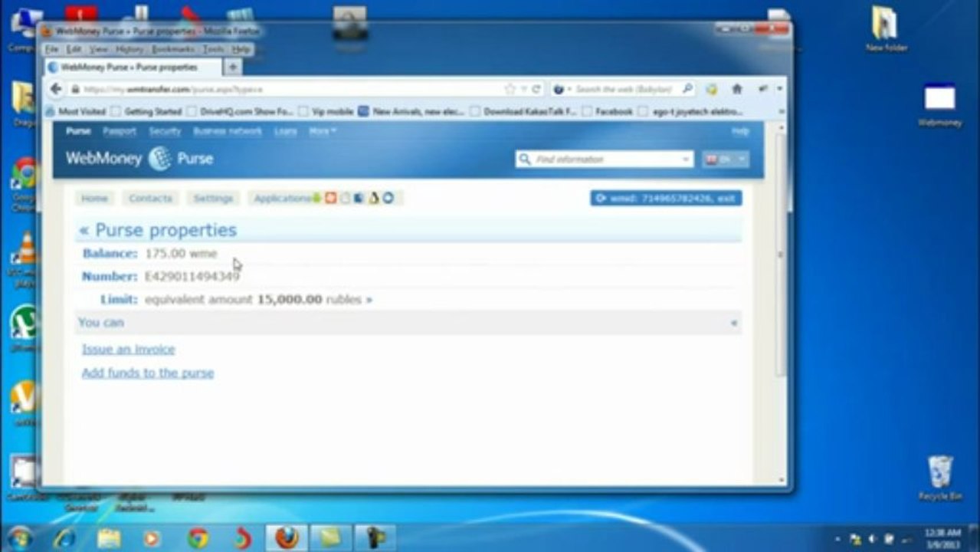The width and height of the screenshot is (980, 552).
Task: Expand the Find information dropdown arrow
Action: (686, 159)
